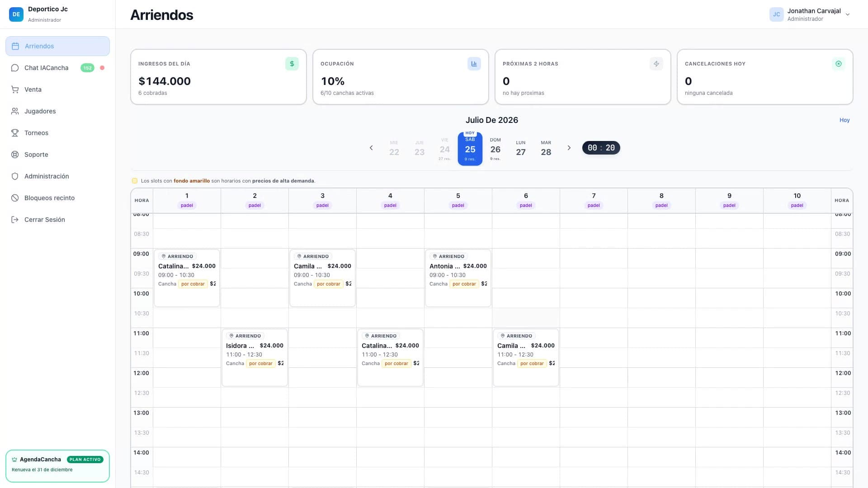
Task: Click the Ocupación 10% card
Action: coord(401,77)
